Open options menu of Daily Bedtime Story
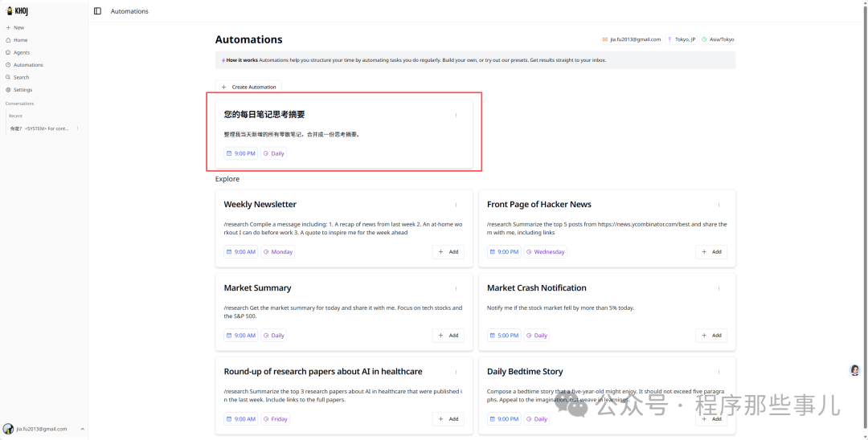Image resolution: width=868 pixels, height=440 pixels. (719, 372)
